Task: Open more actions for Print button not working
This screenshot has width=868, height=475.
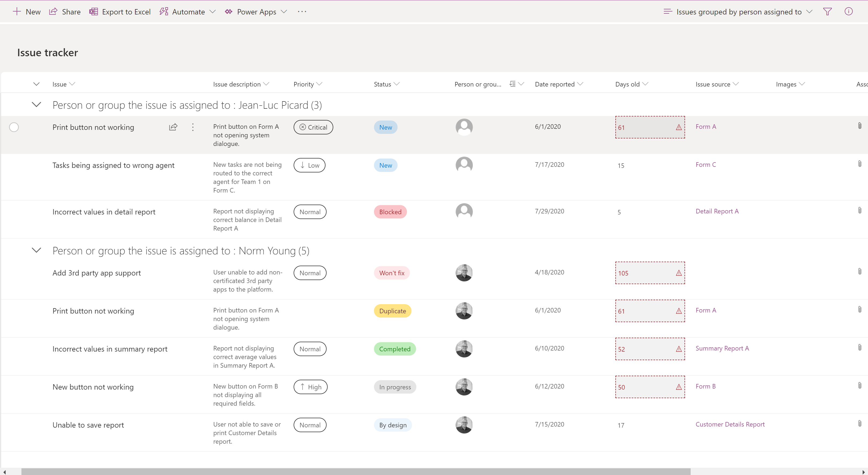Action: (192, 127)
